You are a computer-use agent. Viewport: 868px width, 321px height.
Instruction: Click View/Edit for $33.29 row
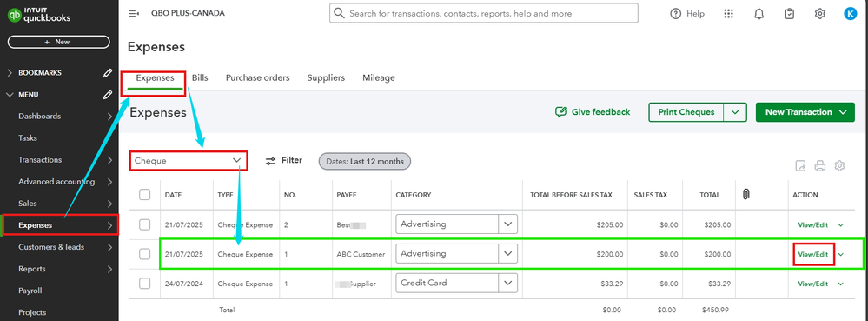812,284
